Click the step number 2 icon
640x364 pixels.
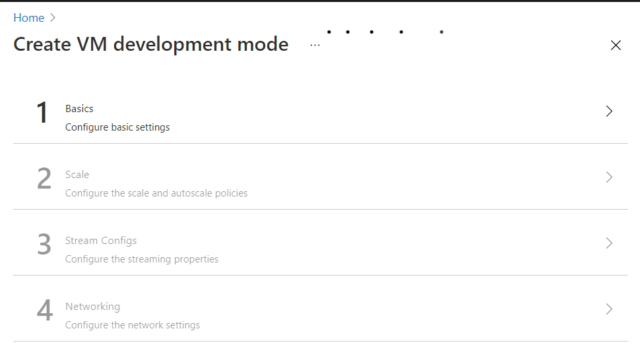point(44,178)
